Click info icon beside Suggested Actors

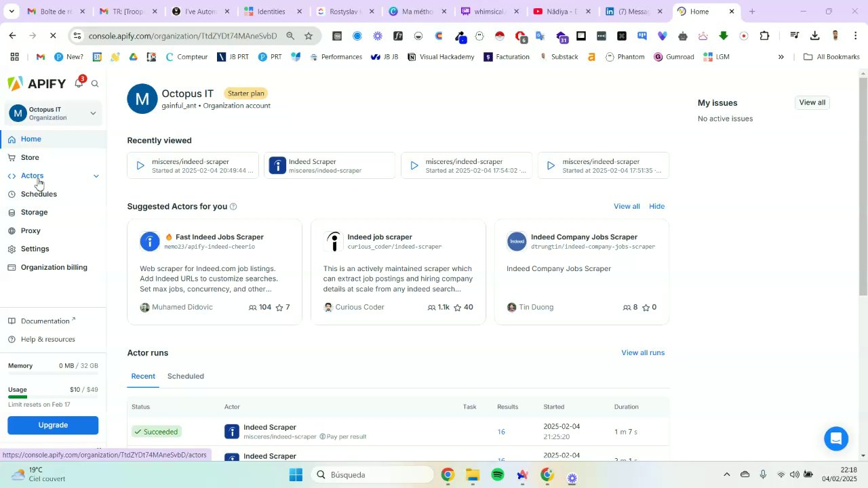(x=233, y=207)
